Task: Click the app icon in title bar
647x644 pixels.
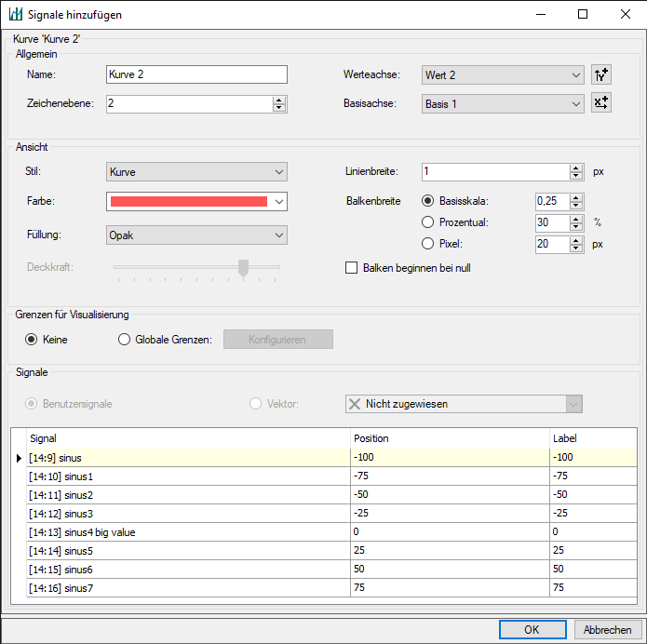Action: pos(14,14)
